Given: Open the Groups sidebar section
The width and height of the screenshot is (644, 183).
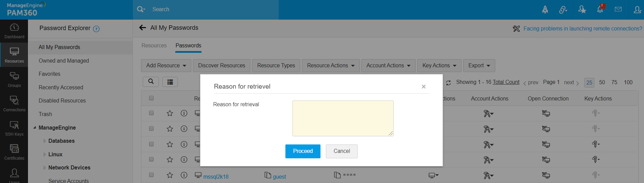Looking at the screenshot, I should pos(14,79).
